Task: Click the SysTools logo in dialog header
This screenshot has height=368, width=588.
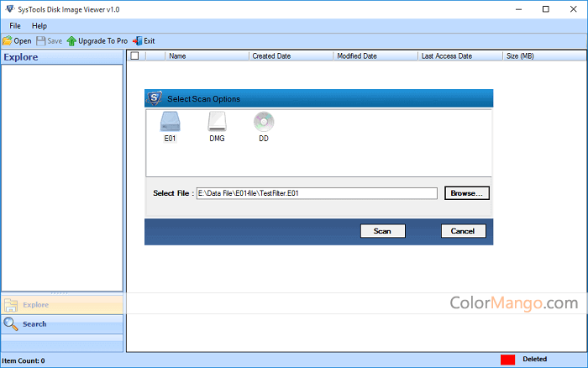Action: pos(155,98)
